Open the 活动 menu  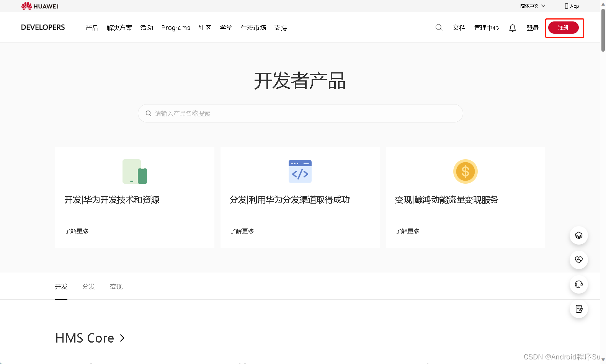pos(147,28)
